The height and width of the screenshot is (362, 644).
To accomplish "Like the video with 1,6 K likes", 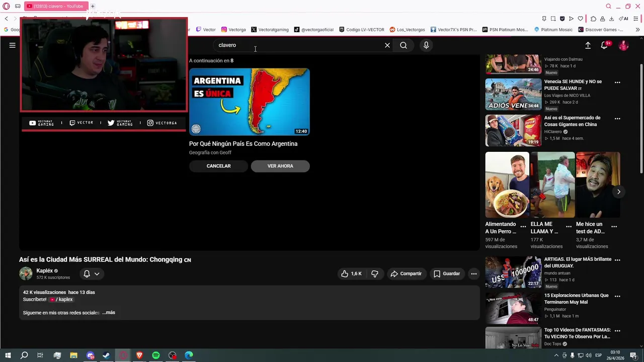I will [x=351, y=274].
